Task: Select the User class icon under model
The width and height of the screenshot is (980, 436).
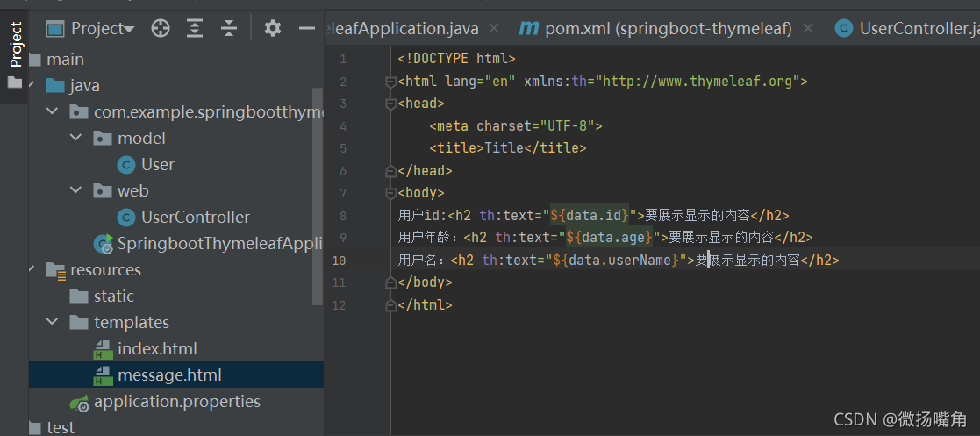Action: (x=126, y=164)
